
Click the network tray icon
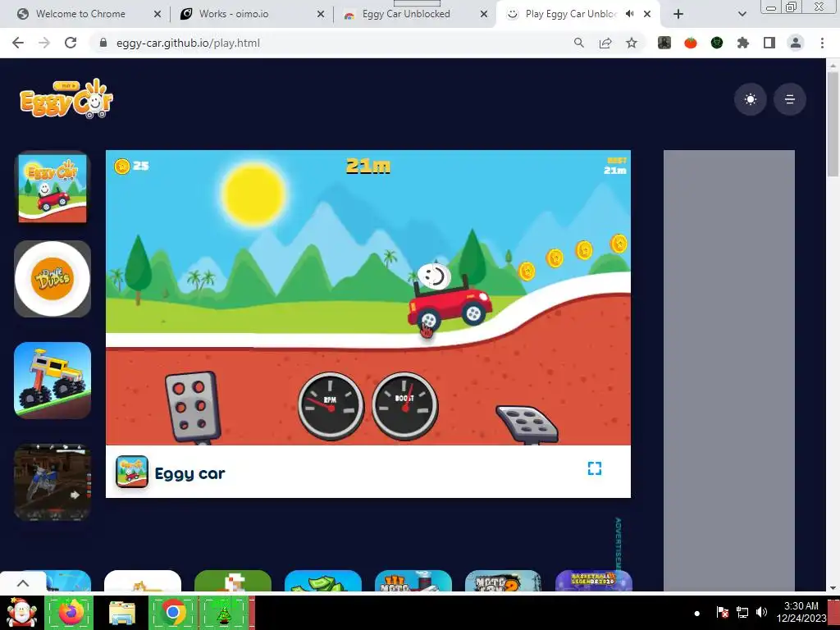tap(742, 612)
